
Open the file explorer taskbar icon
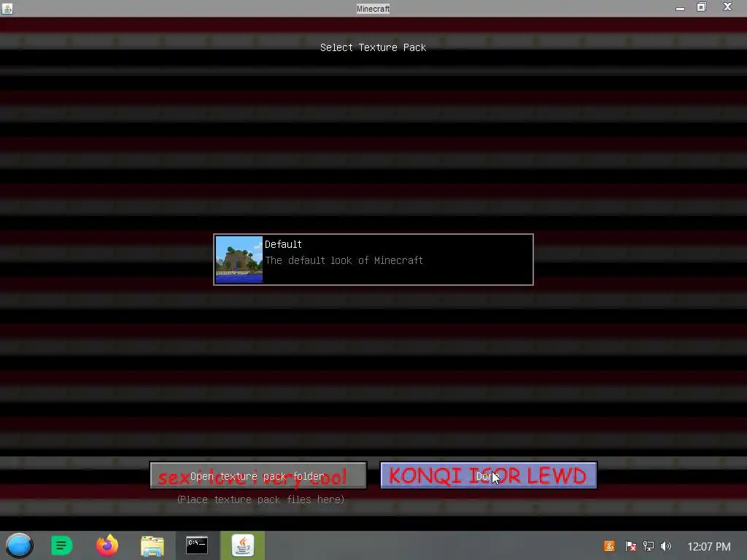(x=152, y=545)
